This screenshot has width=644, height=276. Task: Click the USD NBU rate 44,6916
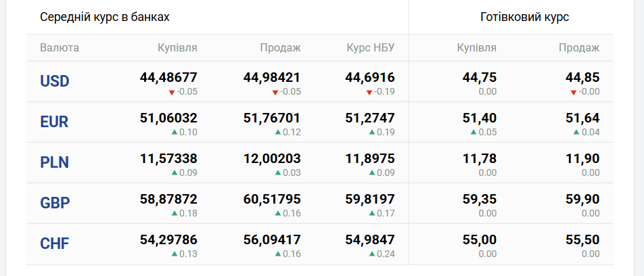pyautogui.click(x=370, y=77)
